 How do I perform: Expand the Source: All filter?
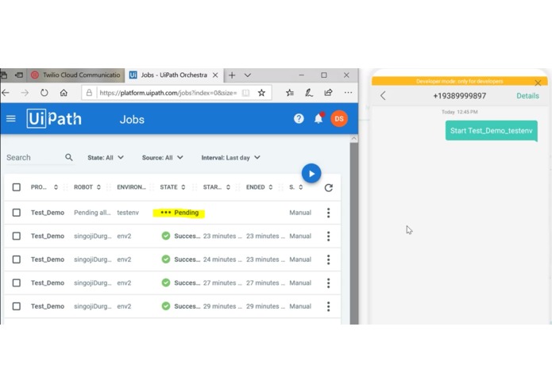click(162, 157)
